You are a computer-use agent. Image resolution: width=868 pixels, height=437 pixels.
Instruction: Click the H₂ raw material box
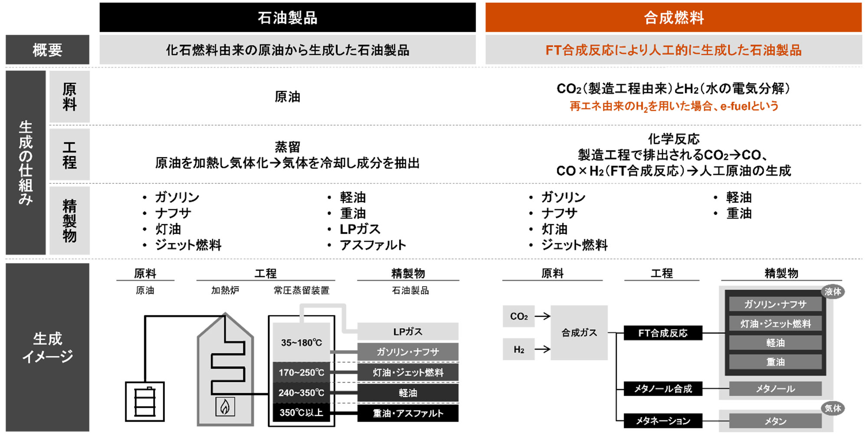point(519,350)
